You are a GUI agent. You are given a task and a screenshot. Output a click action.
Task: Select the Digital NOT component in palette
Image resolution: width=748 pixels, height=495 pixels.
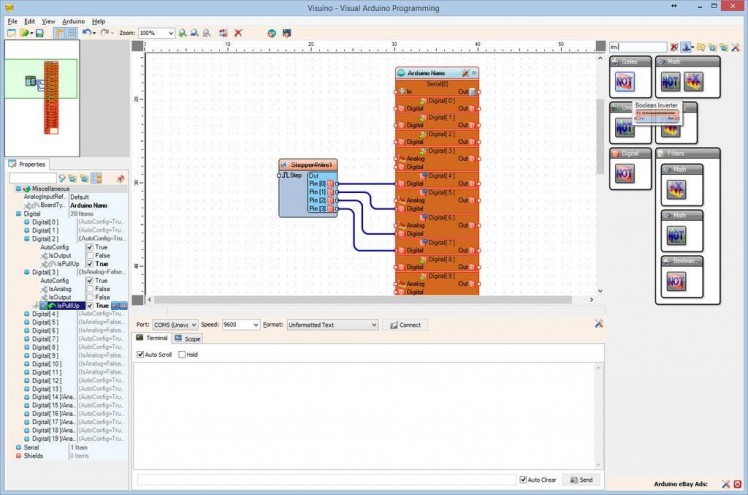click(624, 174)
